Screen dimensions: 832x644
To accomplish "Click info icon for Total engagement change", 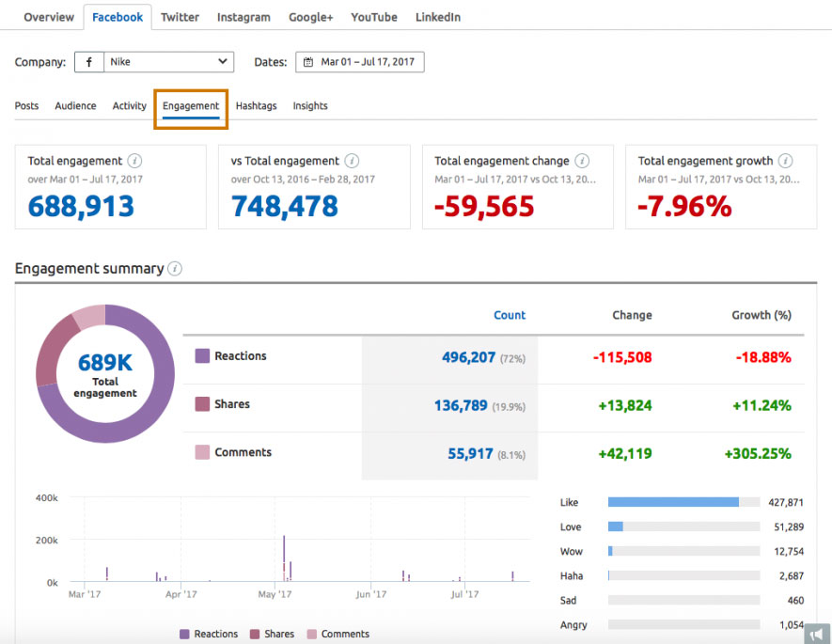I will click(x=582, y=161).
